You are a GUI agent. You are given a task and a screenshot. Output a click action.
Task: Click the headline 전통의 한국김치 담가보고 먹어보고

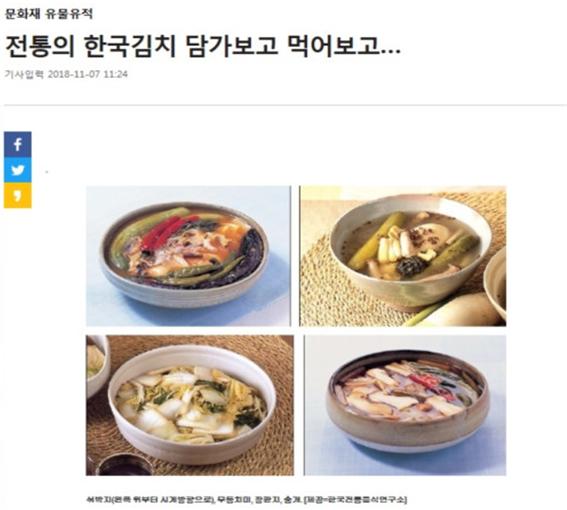203,47
